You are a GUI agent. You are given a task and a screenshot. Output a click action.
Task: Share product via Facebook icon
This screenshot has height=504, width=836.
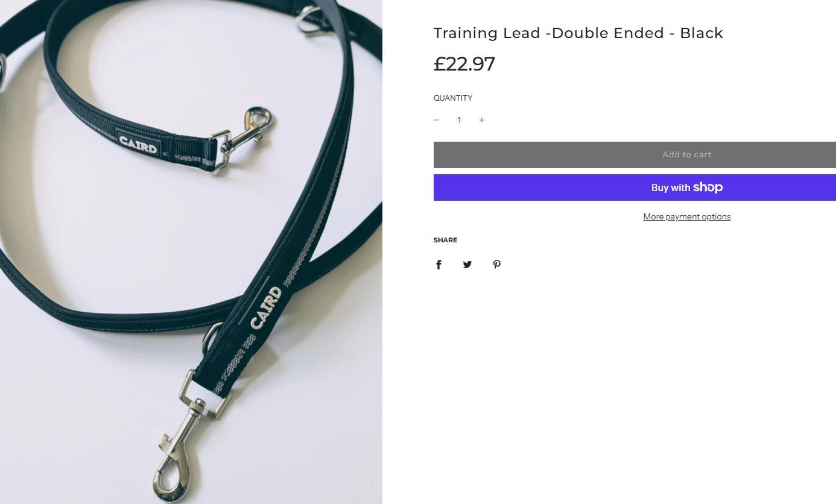click(x=439, y=265)
